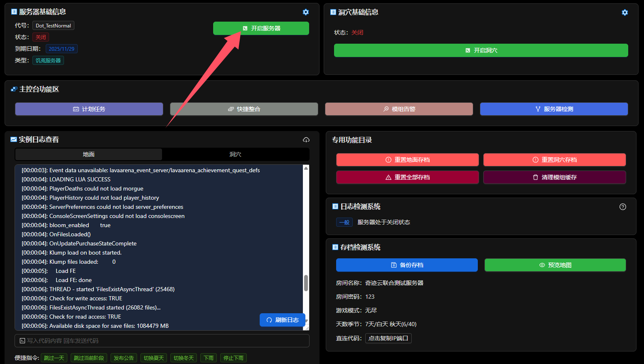The height and width of the screenshot is (364, 644).
Task: Click log line LOADING LUA SUCCESS
Action: click(66, 179)
